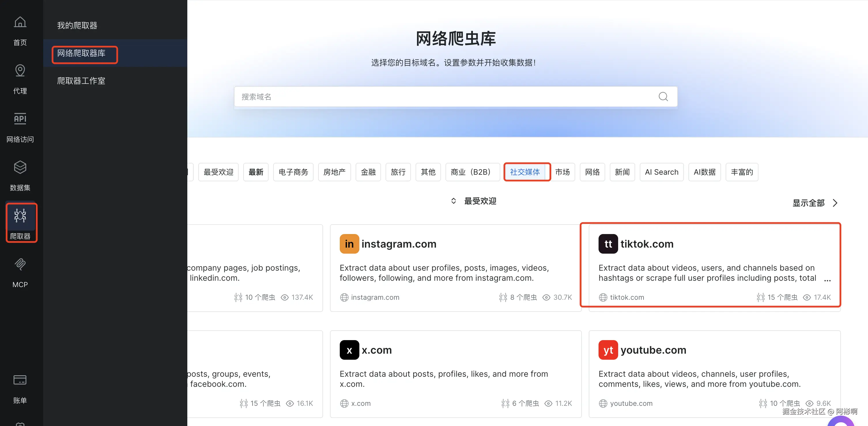Image resolution: width=868 pixels, height=426 pixels.
Task: Click the 代理 proxy location icon
Action: click(x=20, y=70)
